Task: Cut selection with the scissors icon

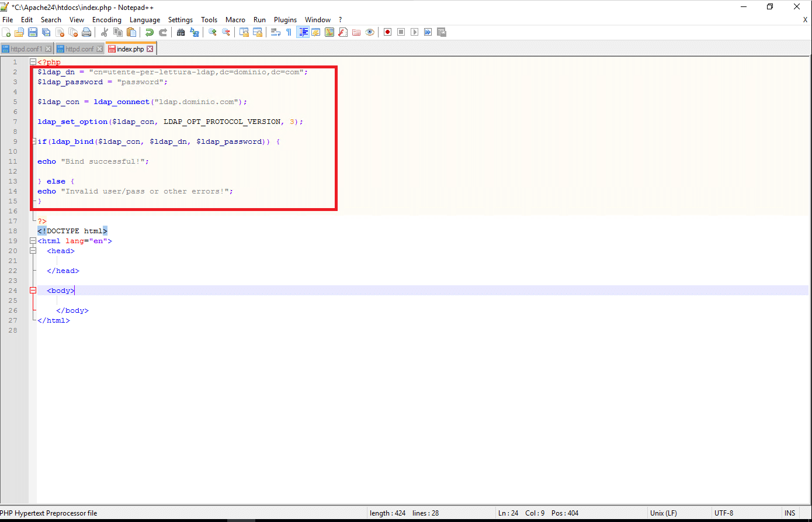Action: [105, 32]
